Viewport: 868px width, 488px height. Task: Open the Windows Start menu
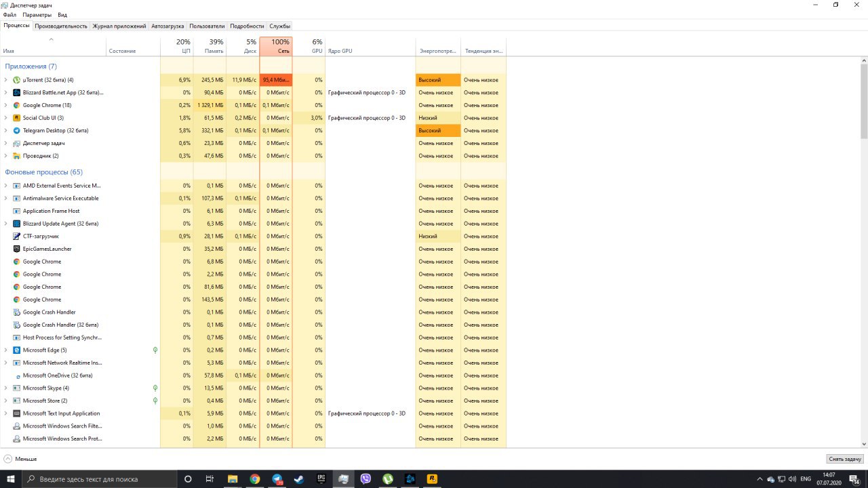pos(11,479)
